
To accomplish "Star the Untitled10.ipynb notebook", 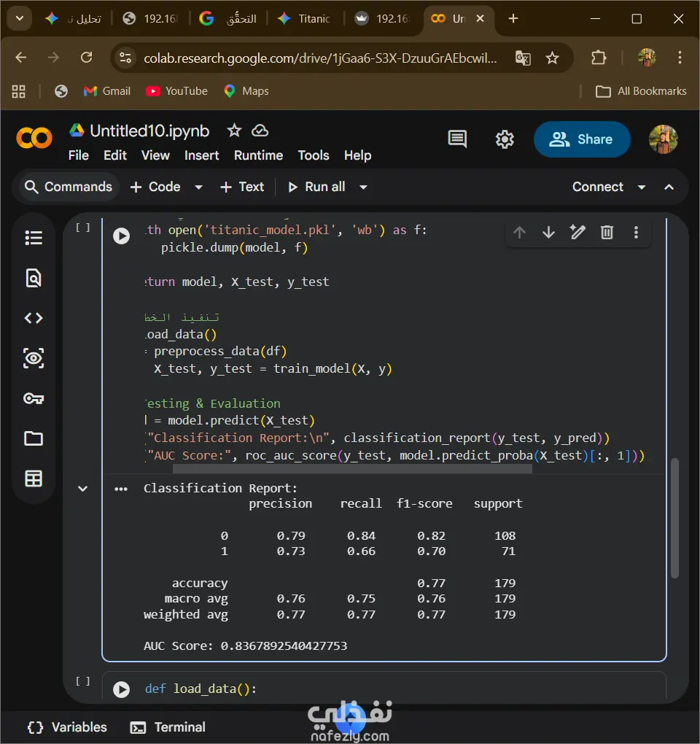I will click(x=234, y=131).
